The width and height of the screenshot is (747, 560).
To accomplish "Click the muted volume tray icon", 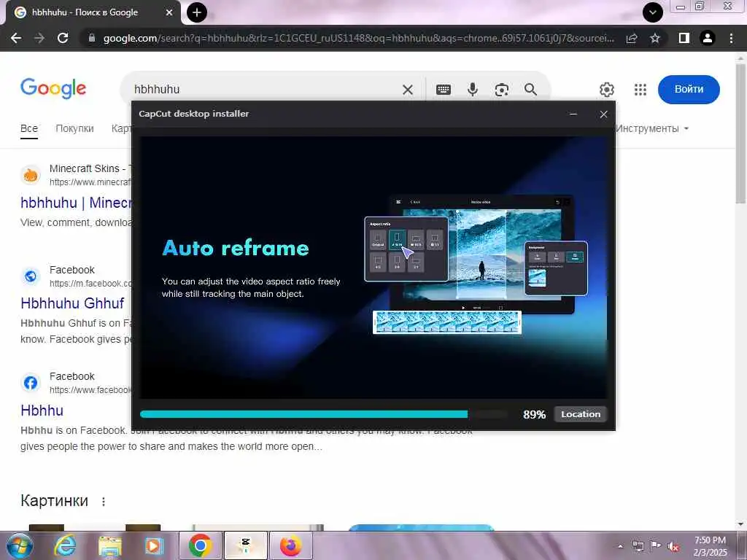I will point(673,546).
